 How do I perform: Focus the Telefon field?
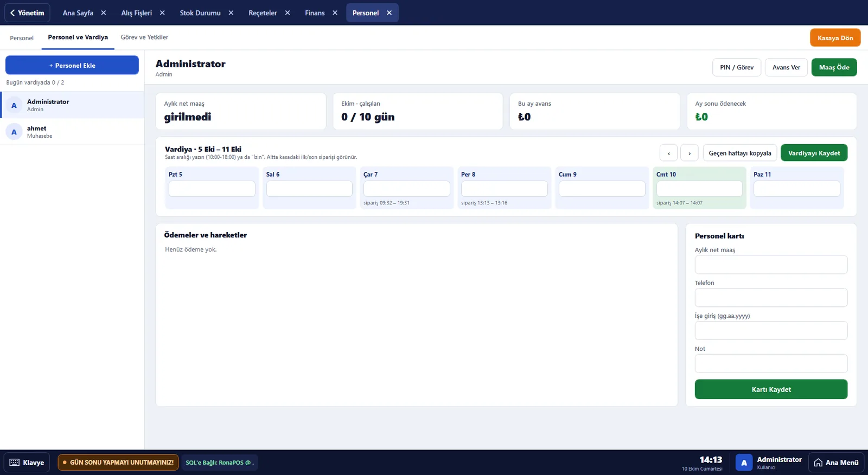coord(771,298)
